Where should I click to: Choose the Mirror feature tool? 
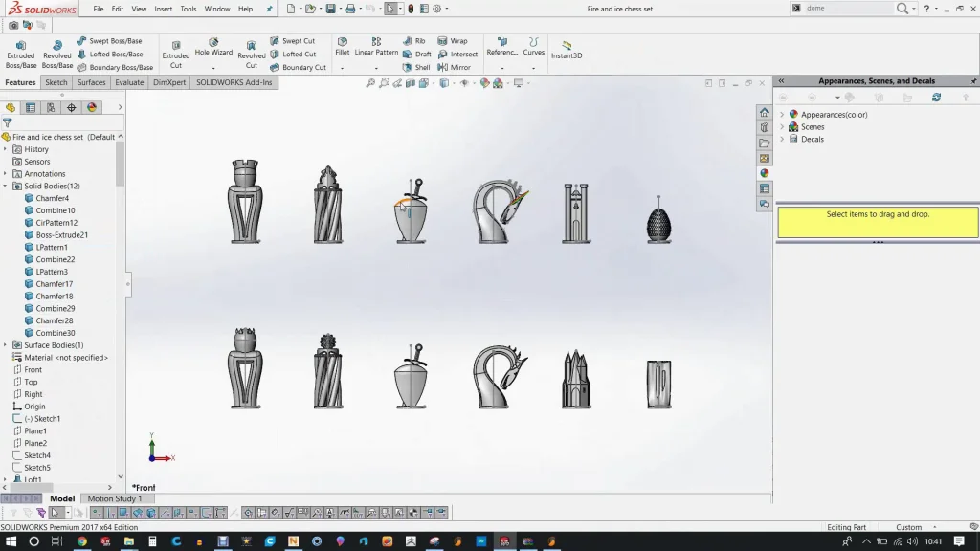(x=454, y=68)
